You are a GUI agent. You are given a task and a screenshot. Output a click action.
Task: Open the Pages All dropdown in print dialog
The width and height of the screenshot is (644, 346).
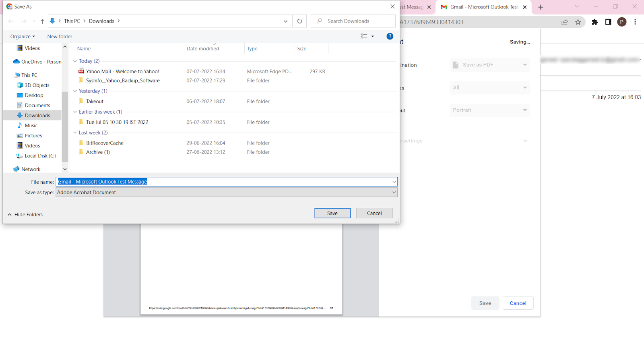coord(490,88)
